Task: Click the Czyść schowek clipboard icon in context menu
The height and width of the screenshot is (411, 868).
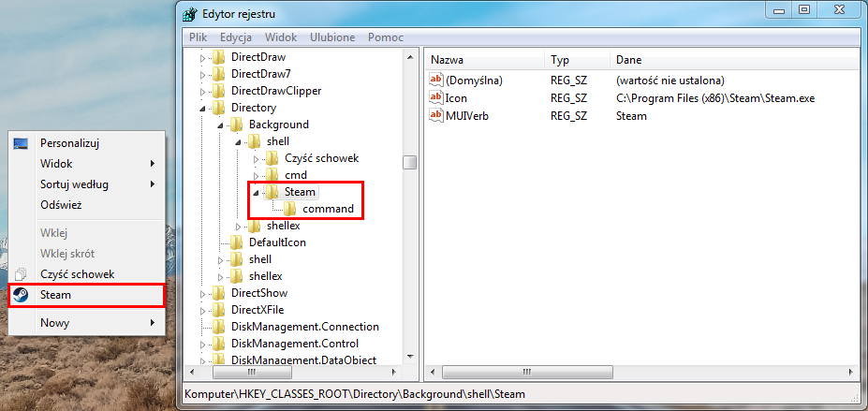Action: 21,274
